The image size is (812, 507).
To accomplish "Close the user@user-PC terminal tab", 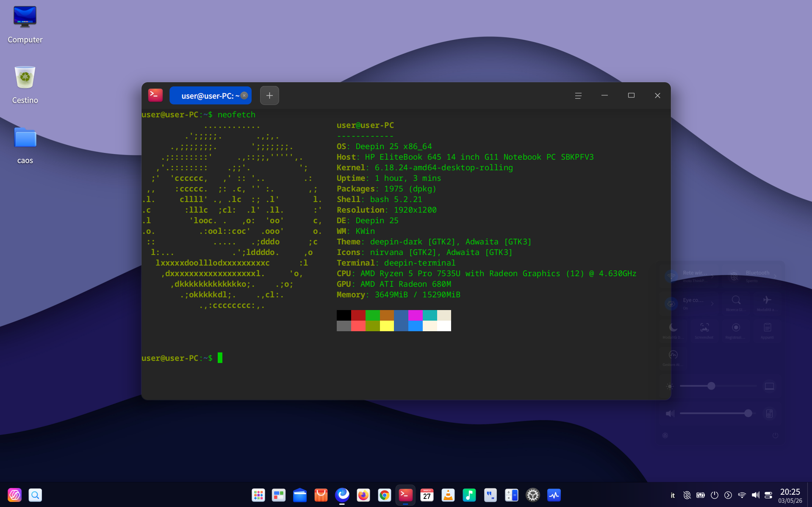I will [x=244, y=96].
